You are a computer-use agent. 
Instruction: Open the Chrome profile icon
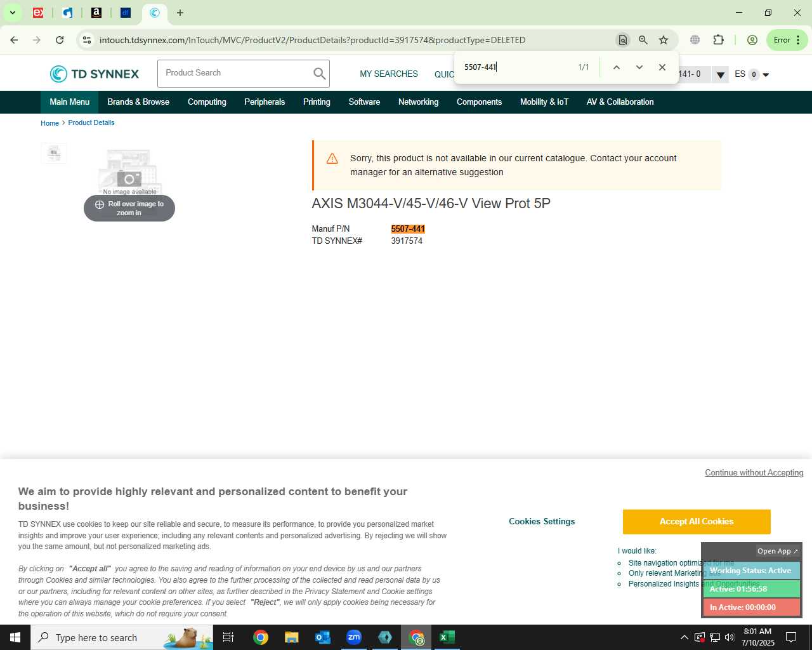pos(752,40)
